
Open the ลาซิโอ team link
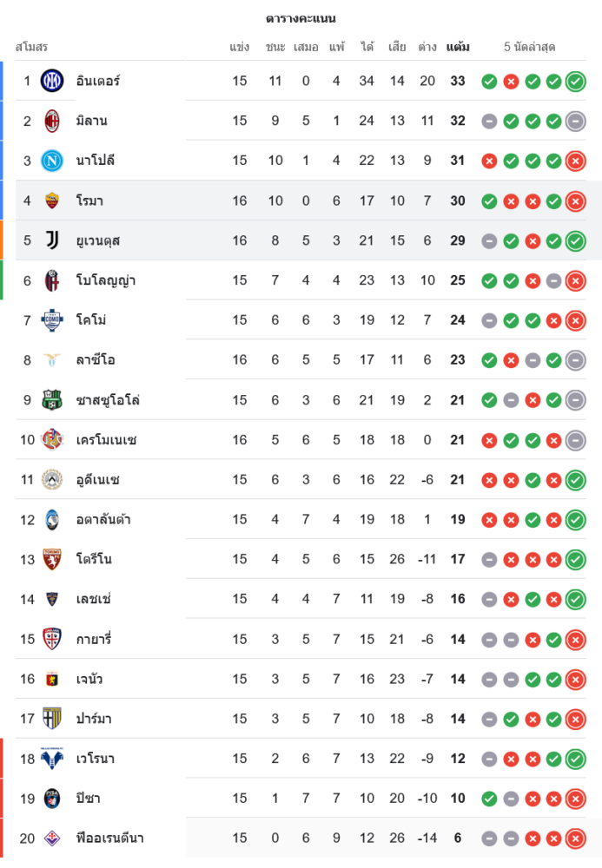point(95,360)
